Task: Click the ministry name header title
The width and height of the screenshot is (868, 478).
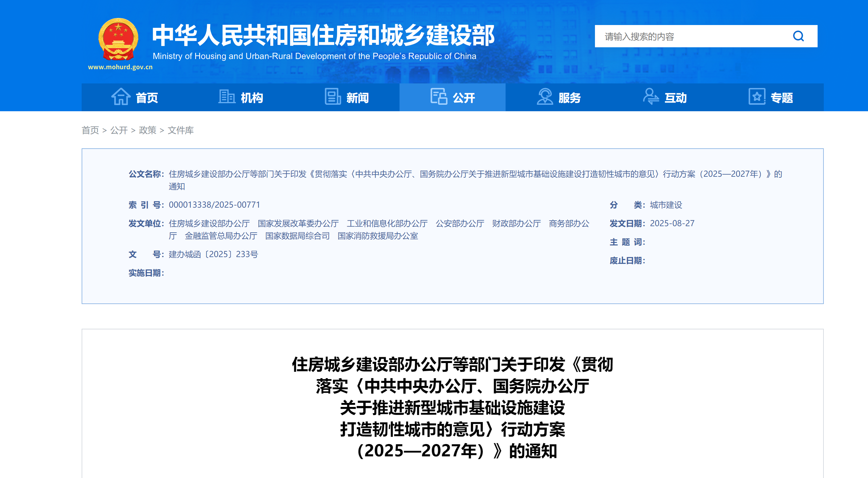Action: [323, 35]
